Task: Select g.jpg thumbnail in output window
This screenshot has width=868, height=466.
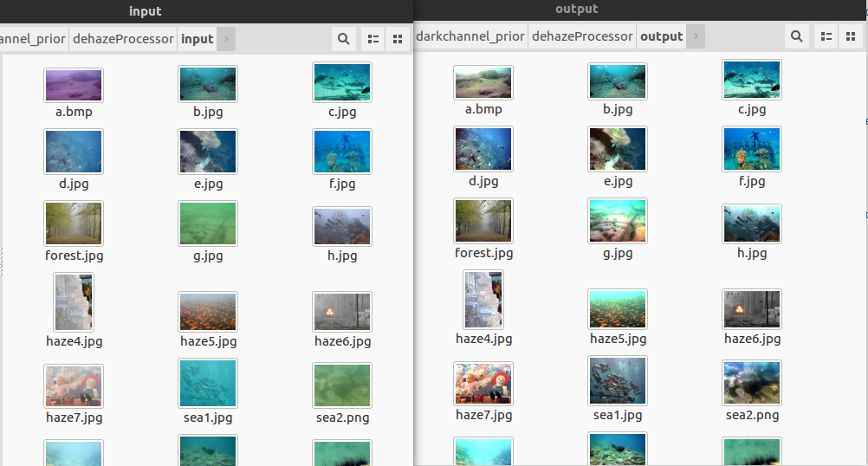Action: click(x=618, y=221)
